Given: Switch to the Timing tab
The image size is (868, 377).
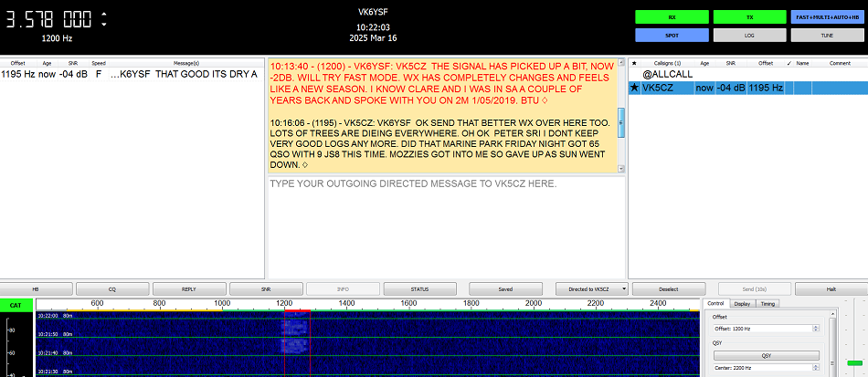Looking at the screenshot, I should click(x=767, y=303).
